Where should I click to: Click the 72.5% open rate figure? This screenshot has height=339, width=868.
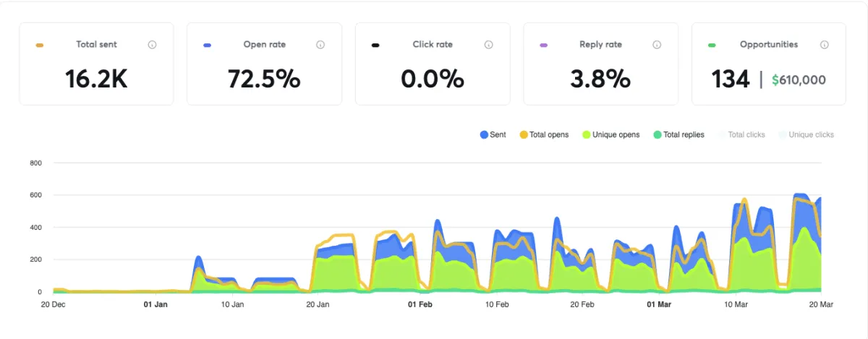[264, 80]
